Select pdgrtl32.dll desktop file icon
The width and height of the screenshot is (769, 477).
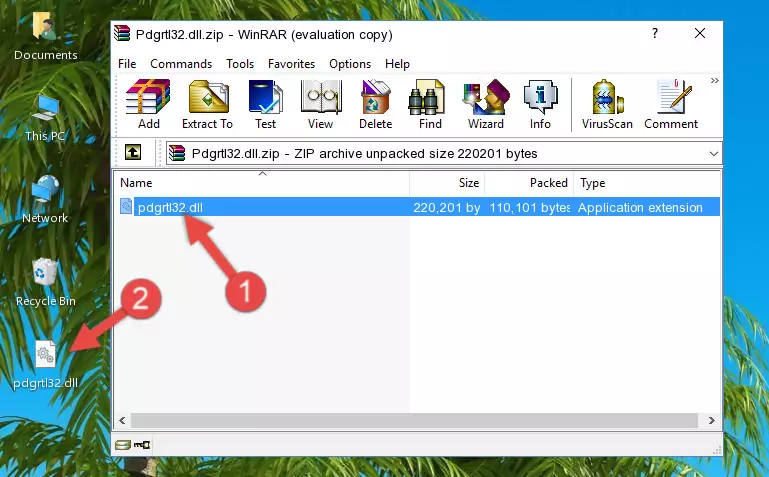[x=45, y=365]
